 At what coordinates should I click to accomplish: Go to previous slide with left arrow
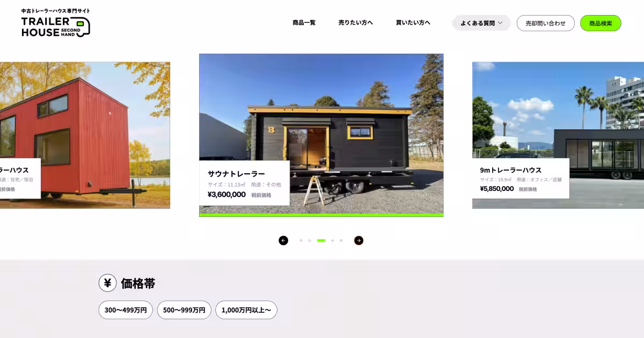(x=283, y=240)
